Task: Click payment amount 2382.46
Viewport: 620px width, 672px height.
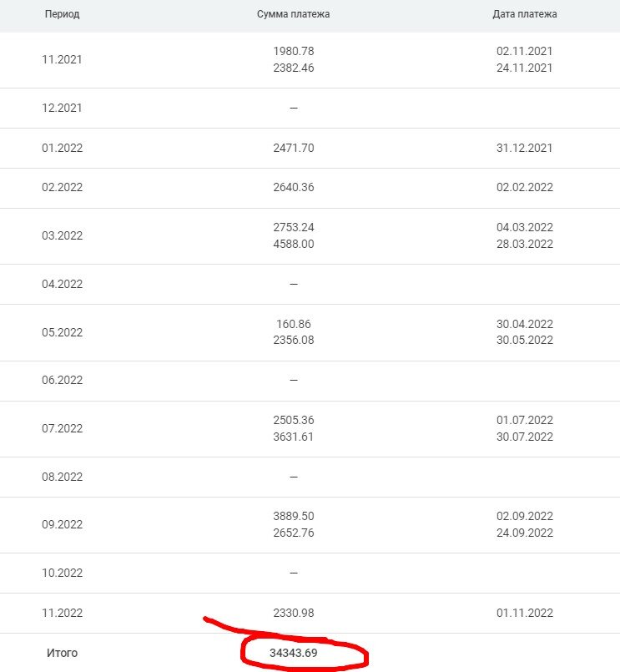Action: [294, 68]
